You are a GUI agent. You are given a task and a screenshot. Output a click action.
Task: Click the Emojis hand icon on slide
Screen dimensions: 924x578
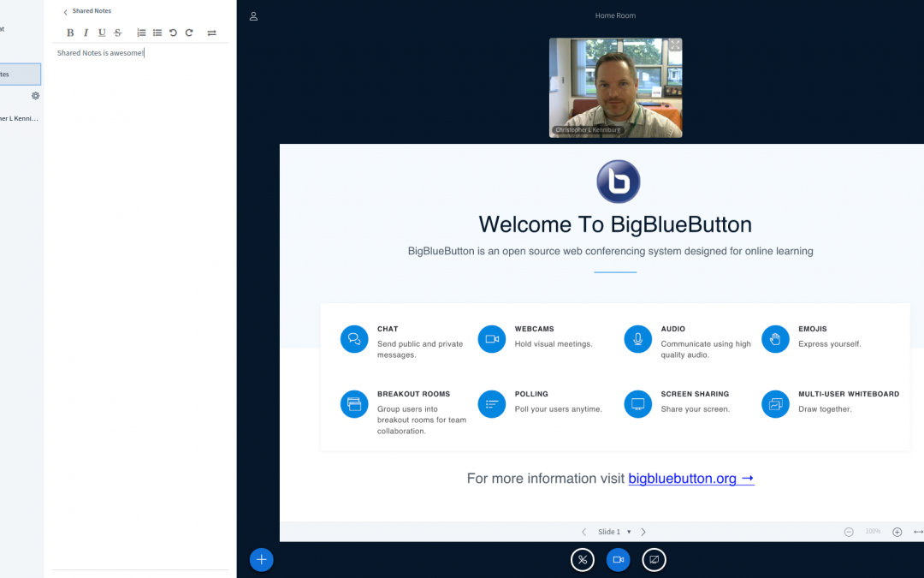pos(775,339)
